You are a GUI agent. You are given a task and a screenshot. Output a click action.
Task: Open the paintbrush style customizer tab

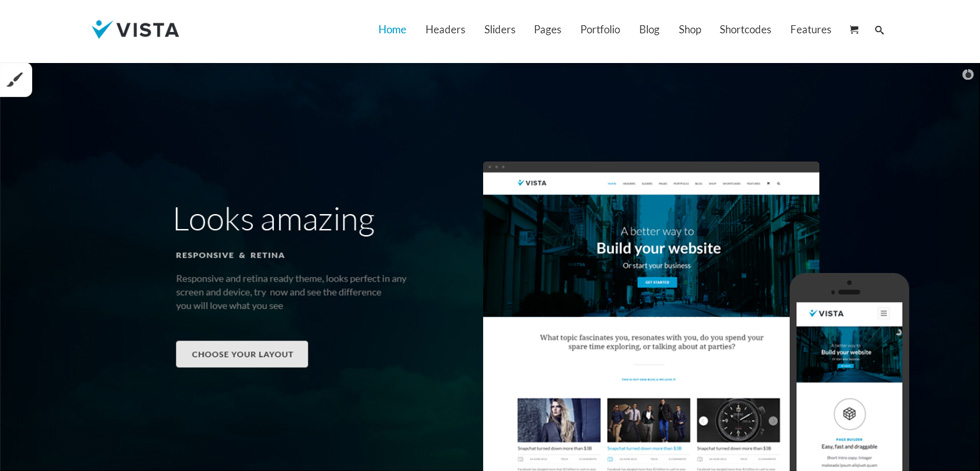[16, 80]
